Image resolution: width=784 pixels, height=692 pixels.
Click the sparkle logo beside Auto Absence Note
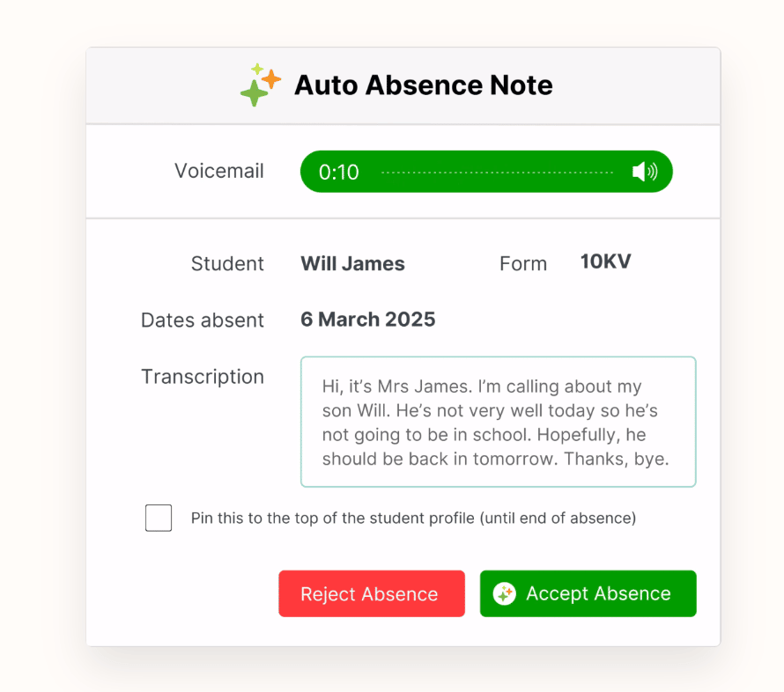[260, 85]
